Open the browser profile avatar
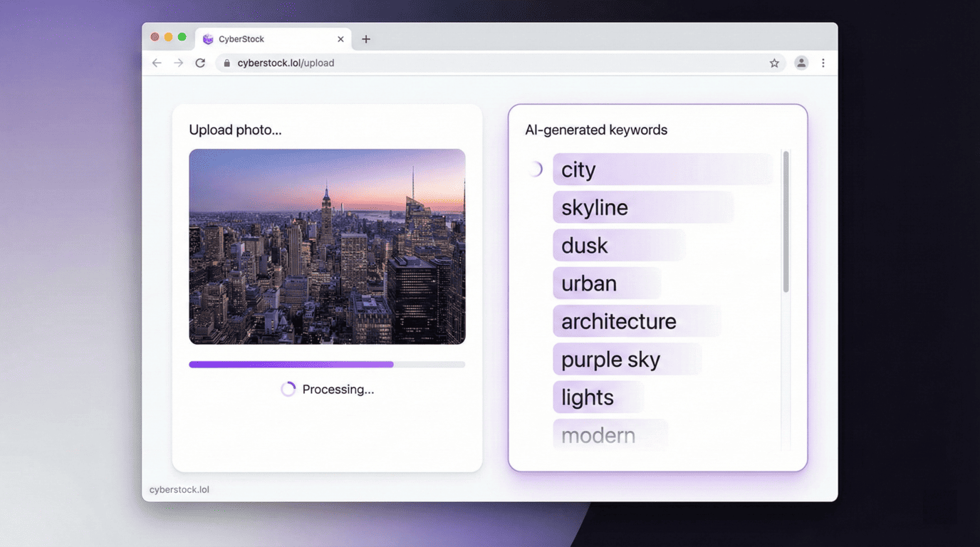Viewport: 980px width, 547px height. [x=801, y=63]
